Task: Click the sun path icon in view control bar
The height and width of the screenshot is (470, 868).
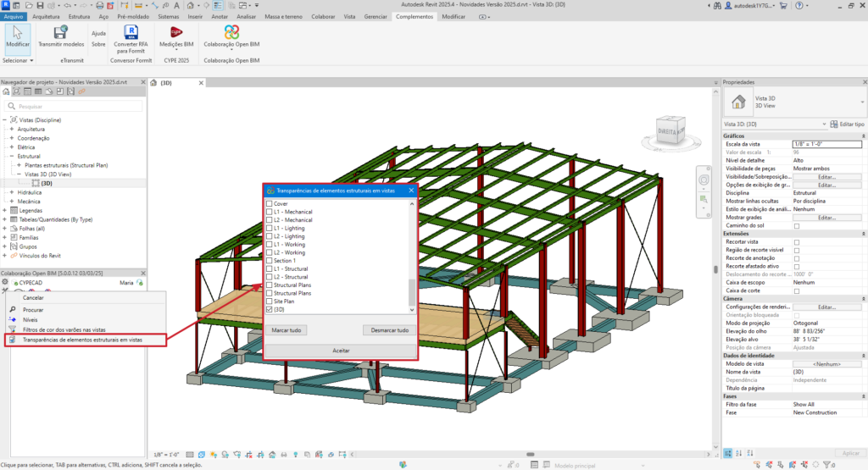Action: pos(214,455)
